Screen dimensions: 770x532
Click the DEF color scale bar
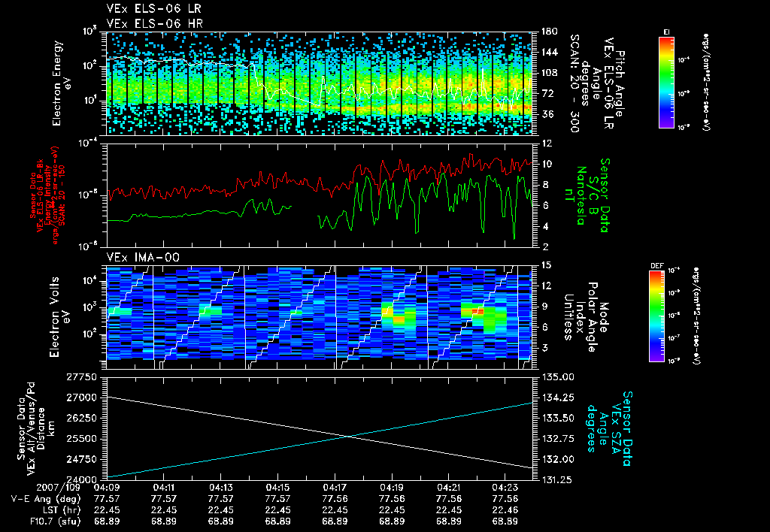tap(656, 316)
